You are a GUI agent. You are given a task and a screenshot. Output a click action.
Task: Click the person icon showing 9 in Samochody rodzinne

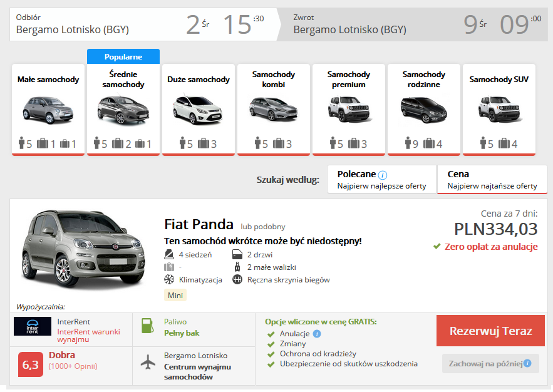(x=408, y=143)
